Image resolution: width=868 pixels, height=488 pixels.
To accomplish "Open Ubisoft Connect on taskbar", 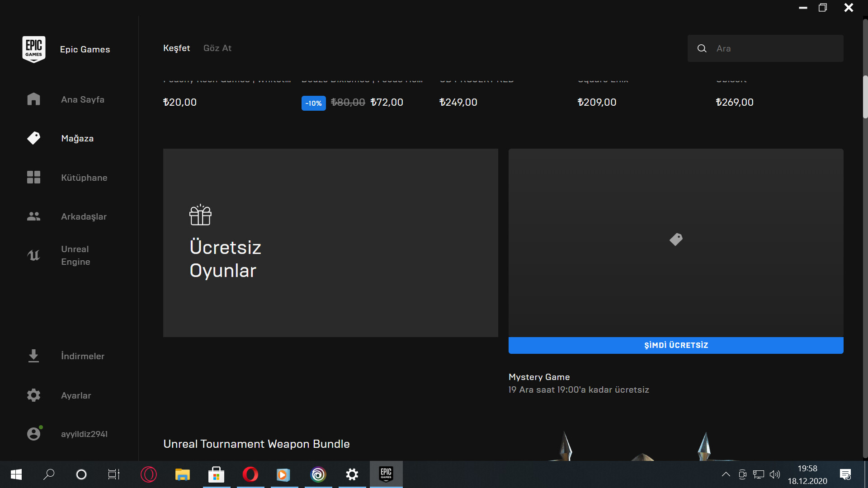I will pos(318,474).
